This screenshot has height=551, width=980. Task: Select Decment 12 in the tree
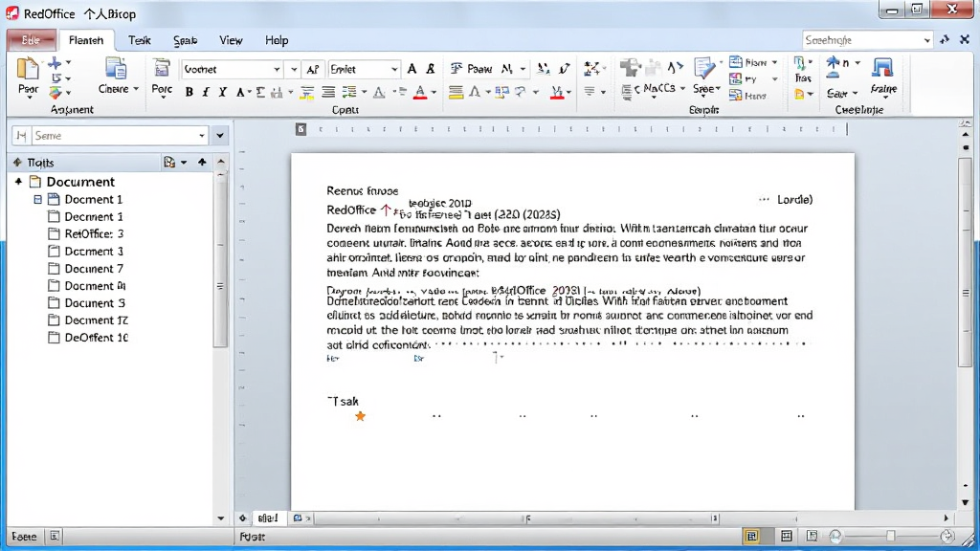[x=97, y=320]
